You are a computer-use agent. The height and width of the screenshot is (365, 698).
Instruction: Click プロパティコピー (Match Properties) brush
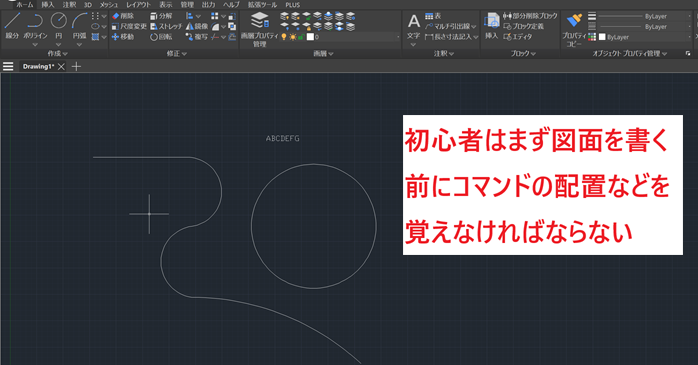tap(574, 29)
